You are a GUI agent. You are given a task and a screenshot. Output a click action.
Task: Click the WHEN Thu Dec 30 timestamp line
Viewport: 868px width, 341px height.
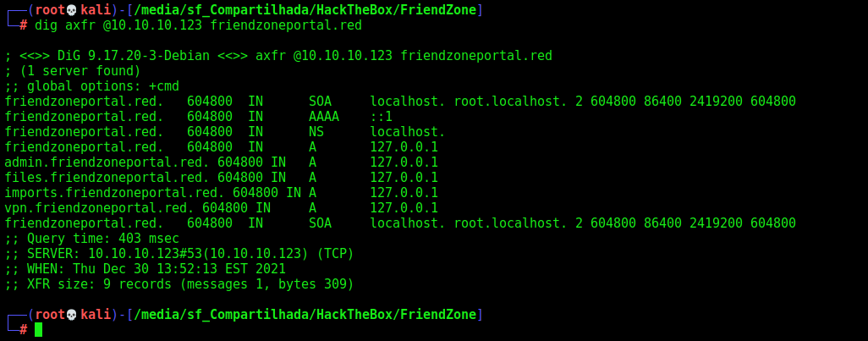click(145, 269)
